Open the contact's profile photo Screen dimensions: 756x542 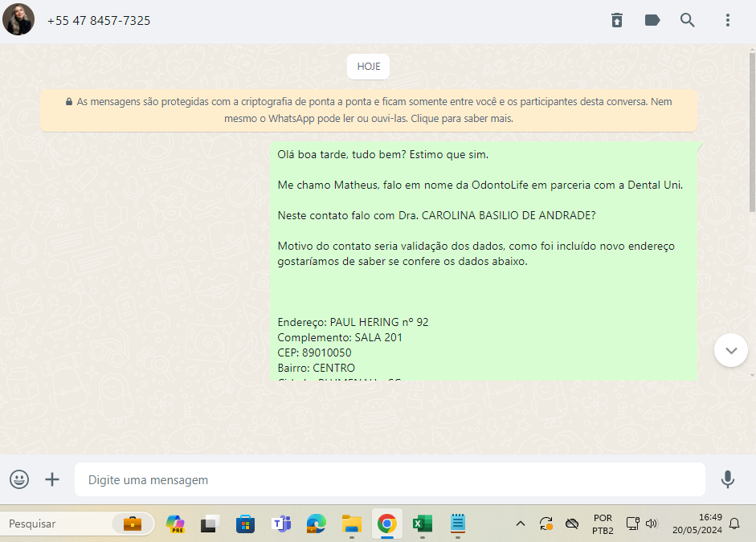(18, 20)
